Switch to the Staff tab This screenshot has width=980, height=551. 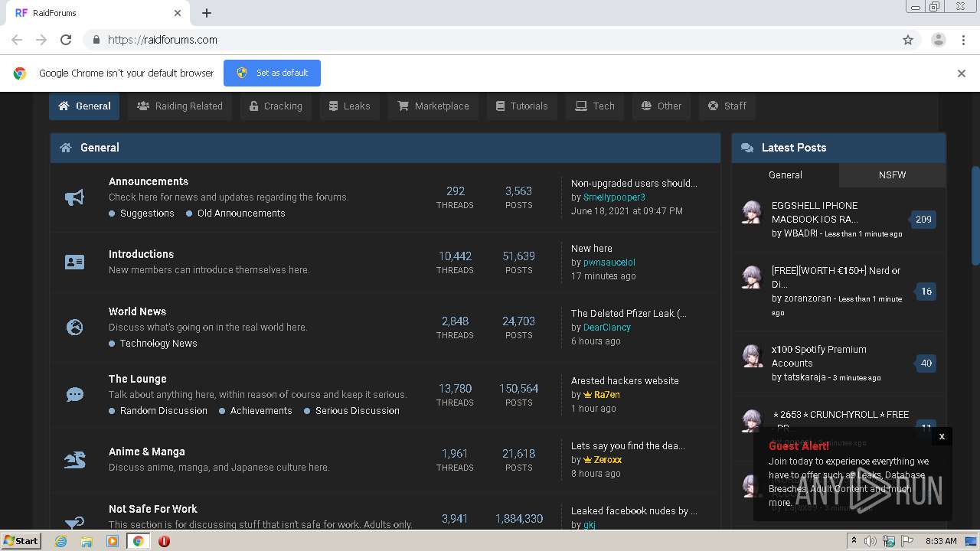coord(727,106)
